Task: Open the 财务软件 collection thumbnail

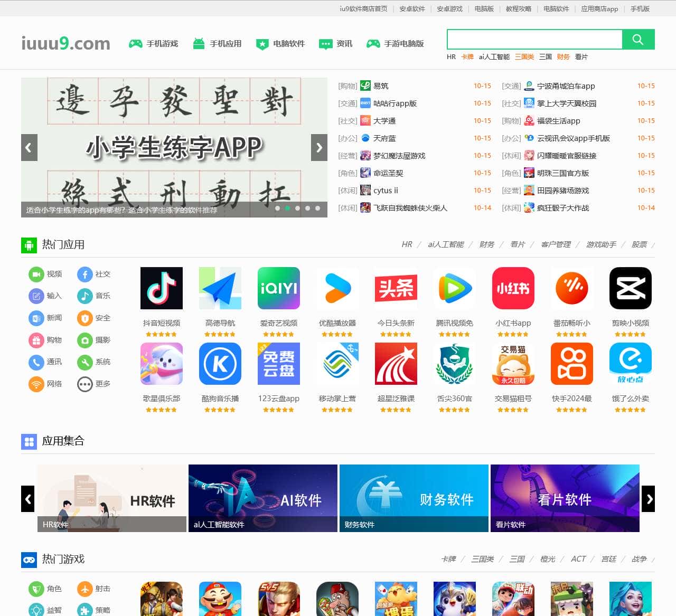Action: (414, 498)
